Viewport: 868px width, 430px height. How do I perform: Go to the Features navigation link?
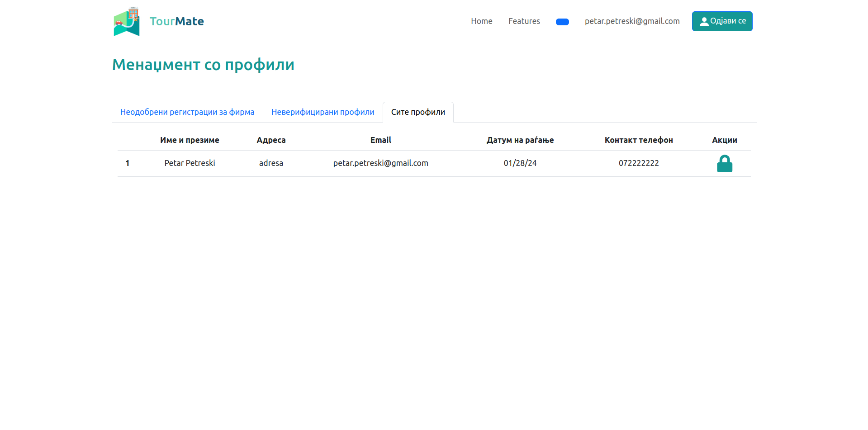tap(524, 21)
